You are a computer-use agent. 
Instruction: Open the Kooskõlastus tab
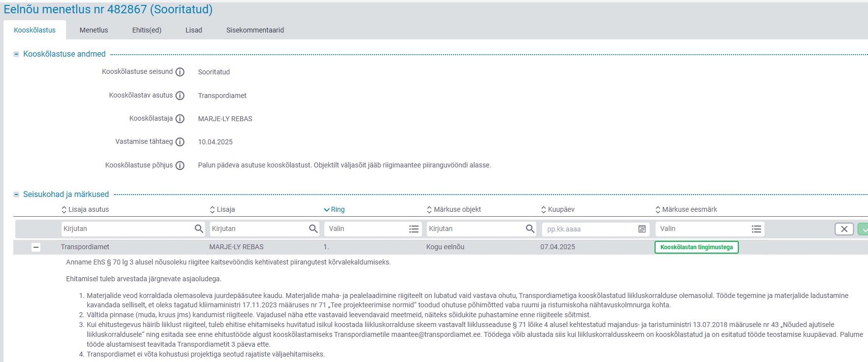(35, 30)
